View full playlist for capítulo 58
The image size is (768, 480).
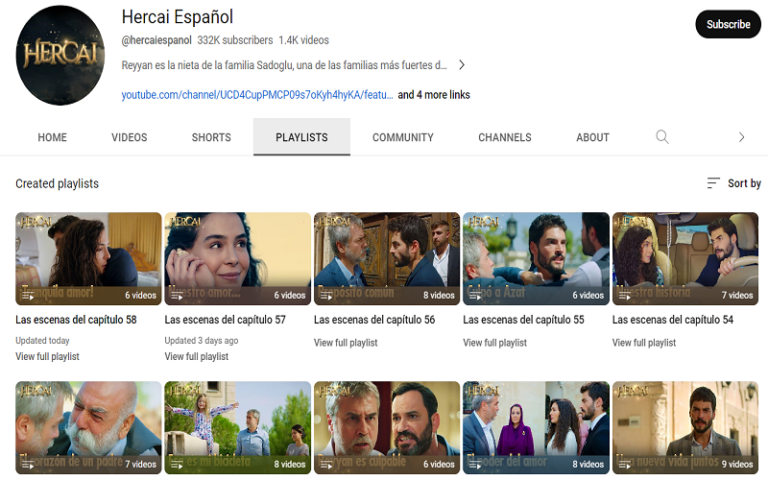click(x=48, y=357)
